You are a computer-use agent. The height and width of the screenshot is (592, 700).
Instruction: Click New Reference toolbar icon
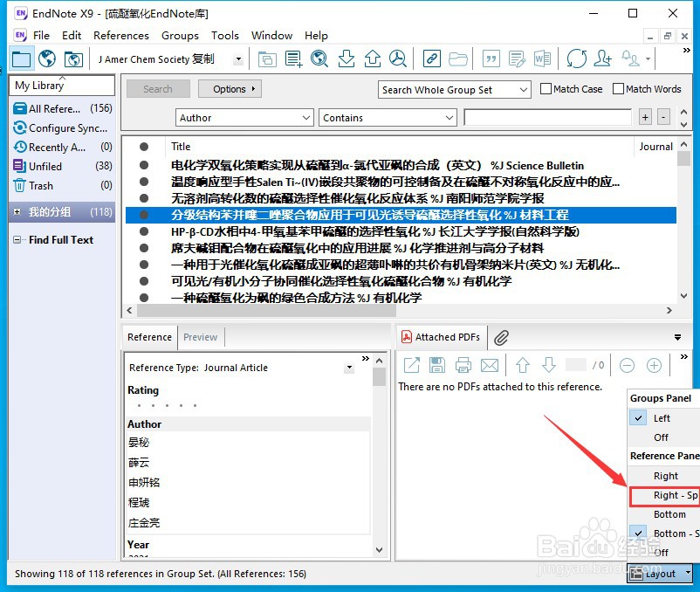pyautogui.click(x=293, y=59)
